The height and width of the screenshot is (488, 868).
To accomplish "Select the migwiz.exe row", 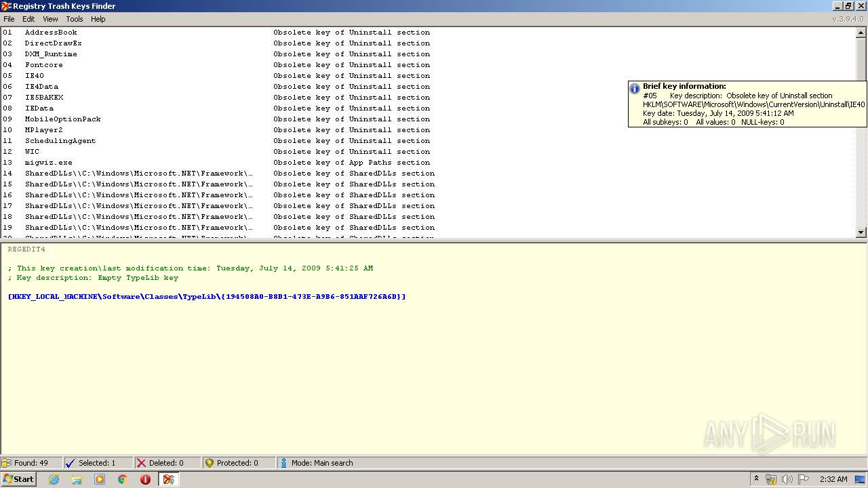I will 429,163.
